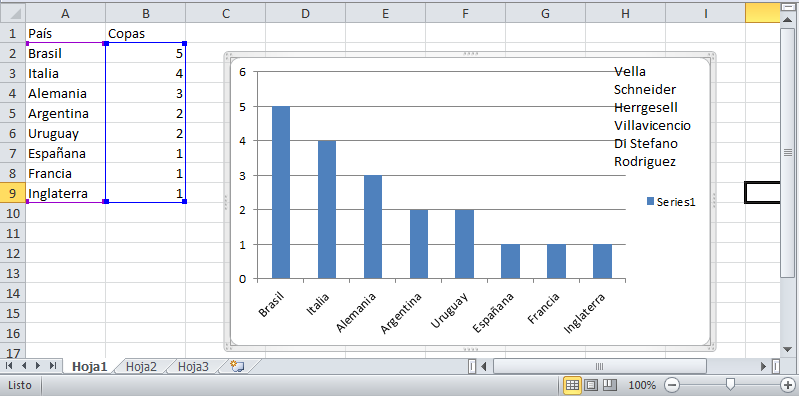Viewport: 799px width, 396px height.
Task: Click the Francia axis label in chart
Action: point(544,308)
